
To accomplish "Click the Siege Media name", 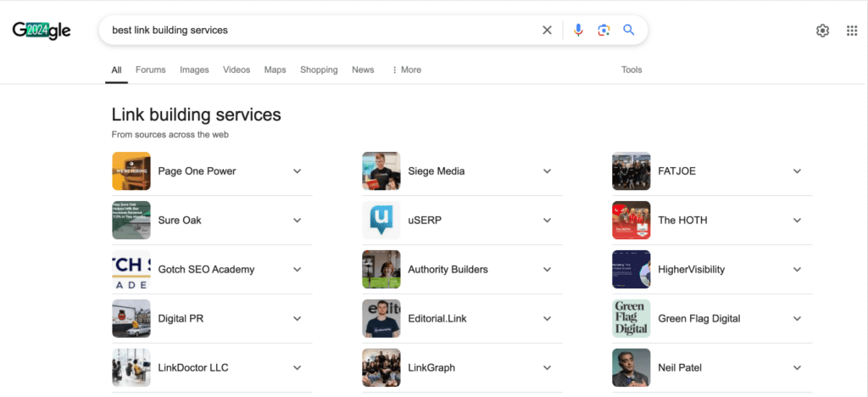I will click(437, 171).
